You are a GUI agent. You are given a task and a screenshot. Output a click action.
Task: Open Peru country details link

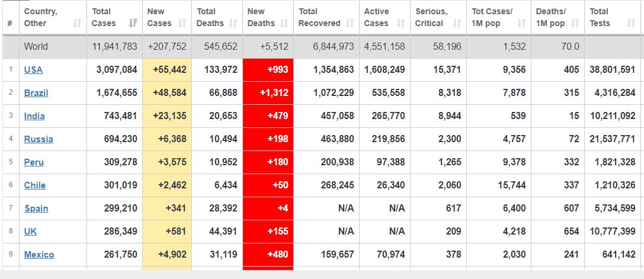(x=34, y=162)
